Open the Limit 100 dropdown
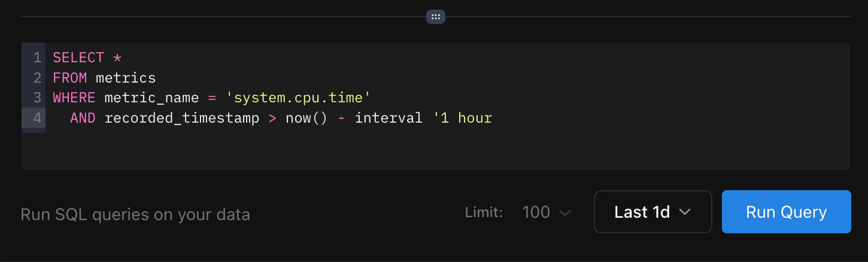The width and height of the screenshot is (868, 262). point(546,212)
